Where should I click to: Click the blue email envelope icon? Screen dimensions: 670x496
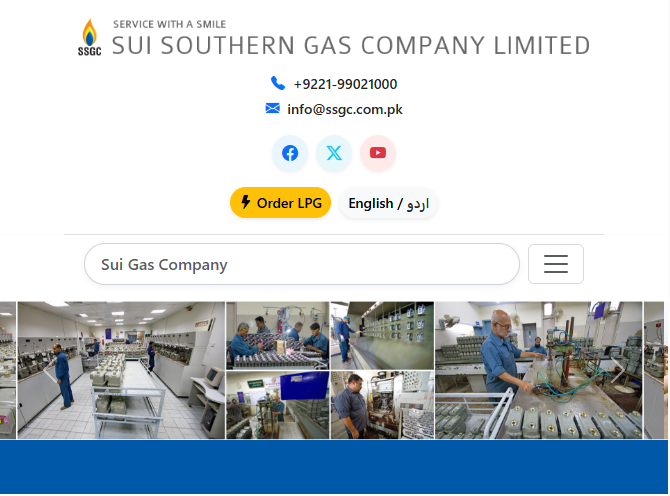point(273,108)
